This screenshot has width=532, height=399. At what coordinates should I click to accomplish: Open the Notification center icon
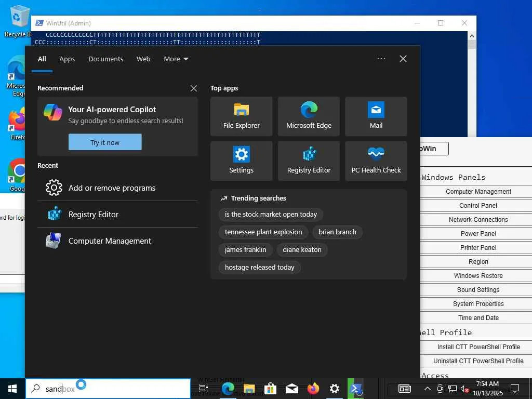[x=515, y=389]
